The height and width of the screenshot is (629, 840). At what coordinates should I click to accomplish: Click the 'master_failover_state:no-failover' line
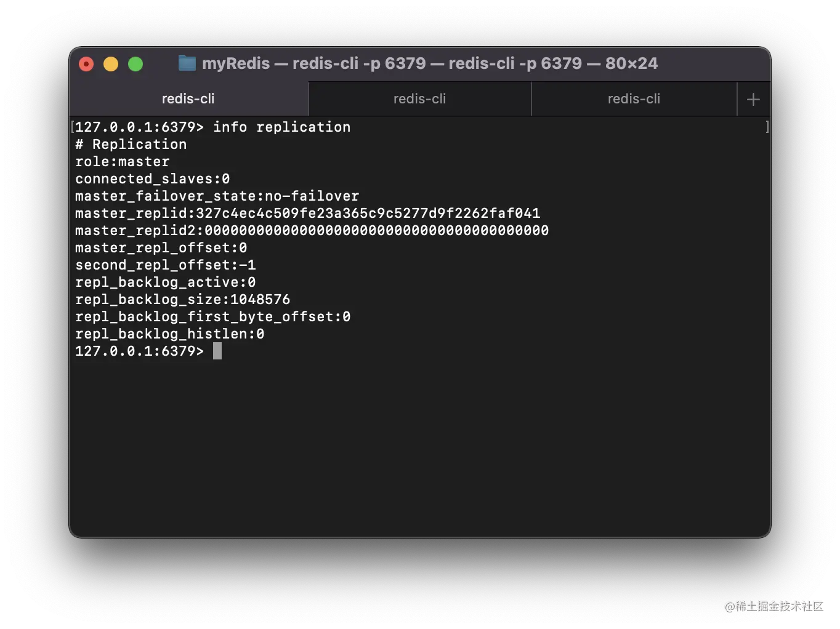217,196
